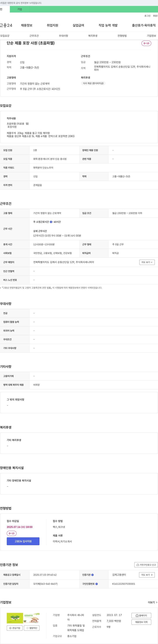Block company with 열람차단 button

31,628
